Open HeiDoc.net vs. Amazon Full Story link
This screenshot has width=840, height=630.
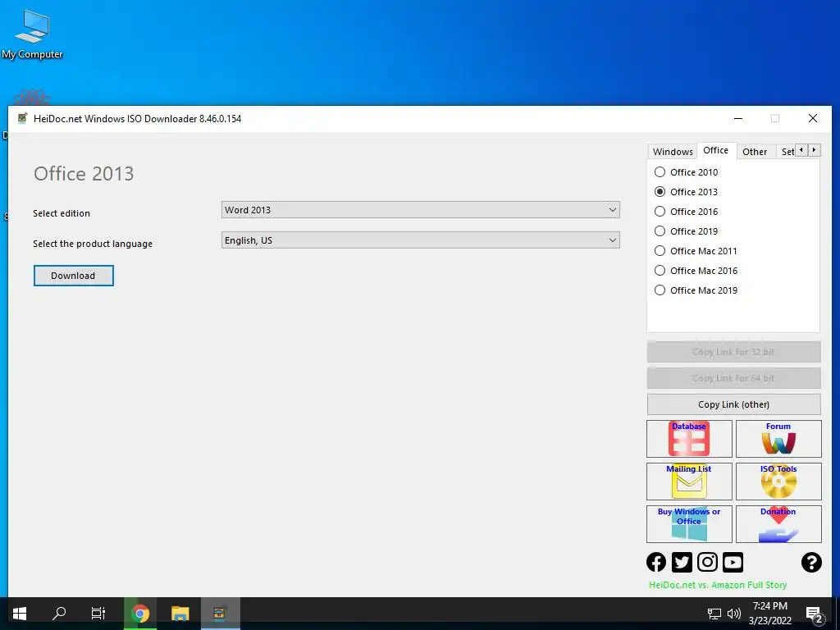718,585
